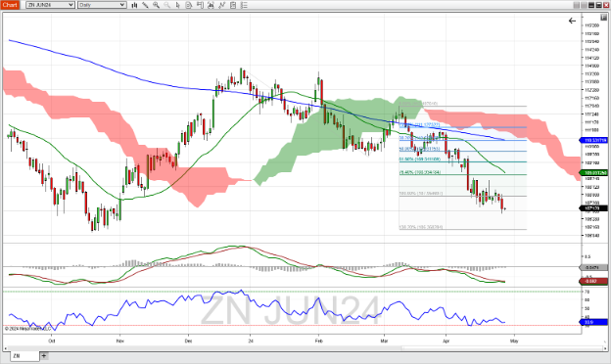Click the Apr label on time axis
The image size is (611, 364).
(x=446, y=341)
